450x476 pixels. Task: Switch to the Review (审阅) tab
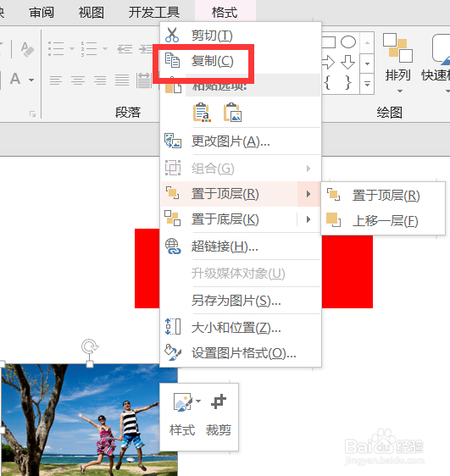click(42, 13)
